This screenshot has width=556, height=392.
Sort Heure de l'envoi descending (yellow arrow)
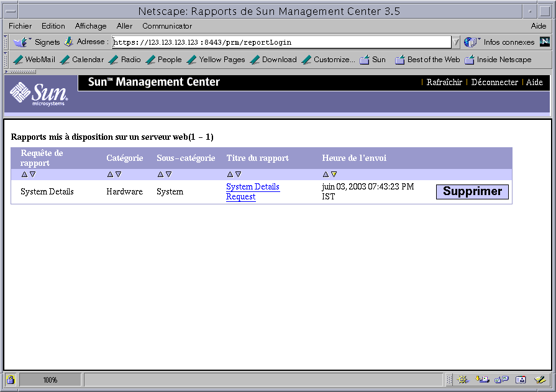tap(334, 174)
